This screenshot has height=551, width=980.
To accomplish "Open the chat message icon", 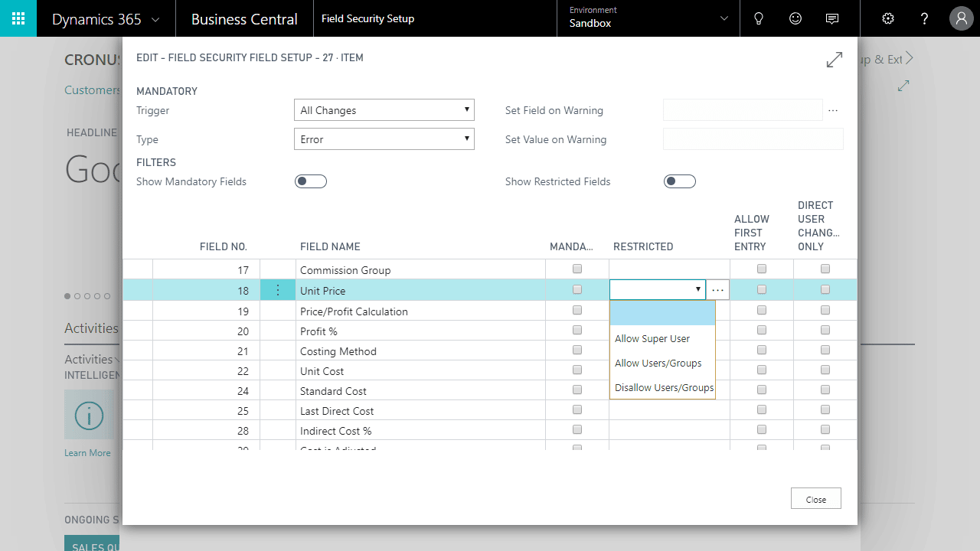I will tap(832, 18).
